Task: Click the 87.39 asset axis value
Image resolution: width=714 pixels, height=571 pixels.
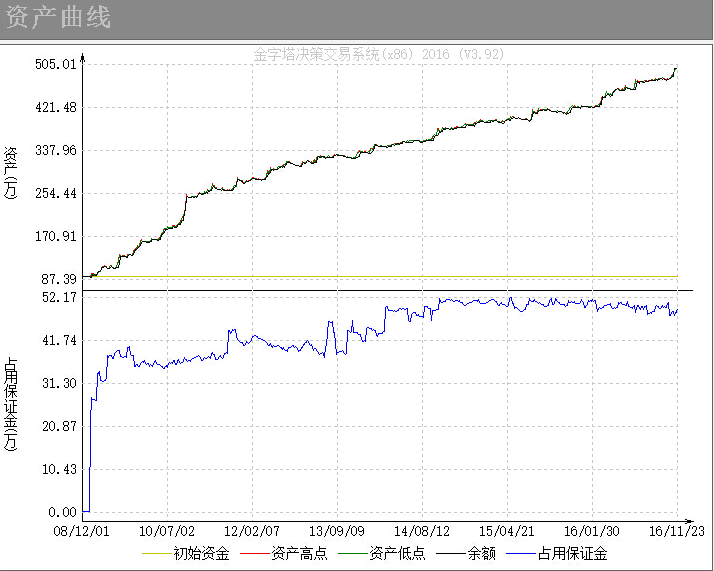Action: [x=59, y=279]
